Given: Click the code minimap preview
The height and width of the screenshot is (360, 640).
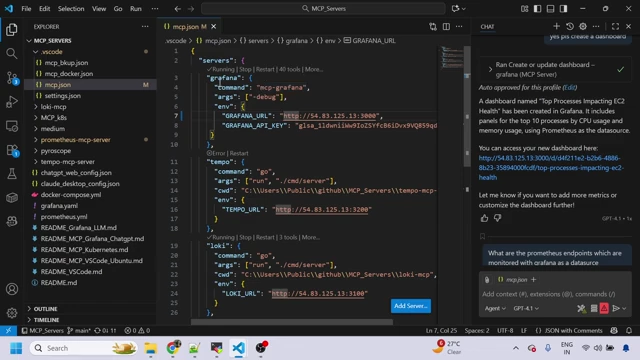Looking at the screenshot, I should (452, 57).
